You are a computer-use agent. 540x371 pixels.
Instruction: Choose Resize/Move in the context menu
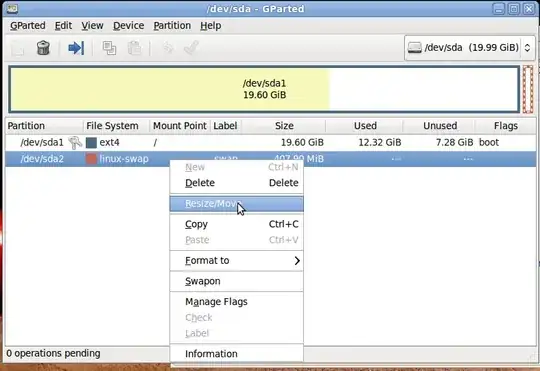237,204
